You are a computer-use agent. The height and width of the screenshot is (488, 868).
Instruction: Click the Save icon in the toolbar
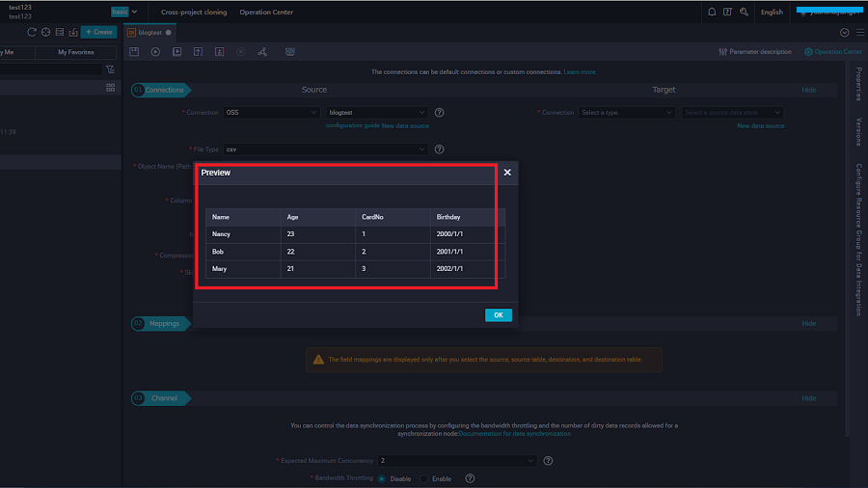point(134,51)
